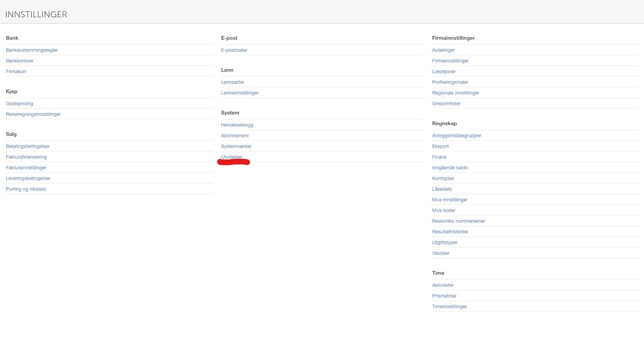
Task: Select the Kontoplan link
Action: coord(444,178)
